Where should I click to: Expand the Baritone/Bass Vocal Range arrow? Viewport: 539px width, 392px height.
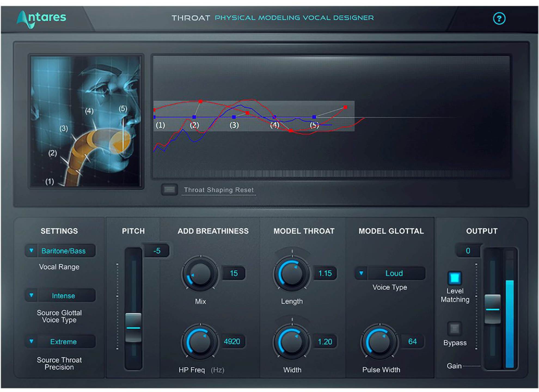point(31,250)
